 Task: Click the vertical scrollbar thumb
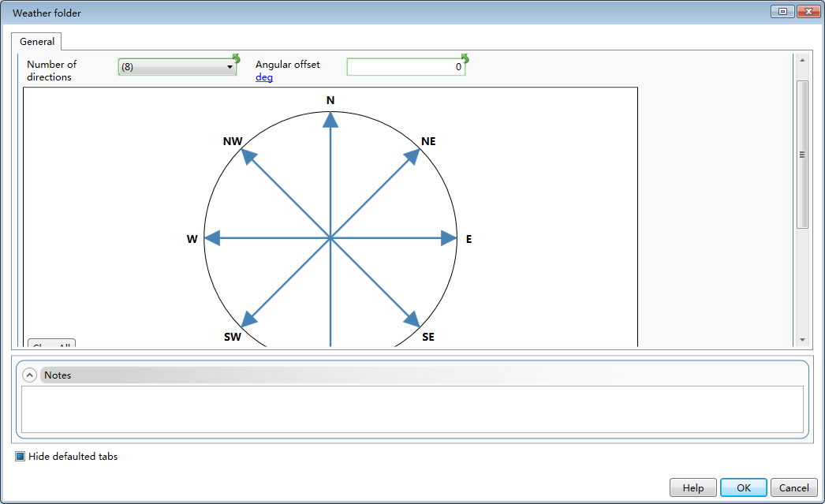coord(802,155)
